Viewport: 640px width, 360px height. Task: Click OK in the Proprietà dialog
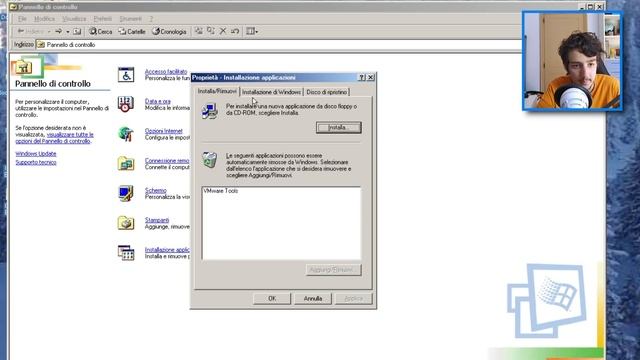pos(272,299)
